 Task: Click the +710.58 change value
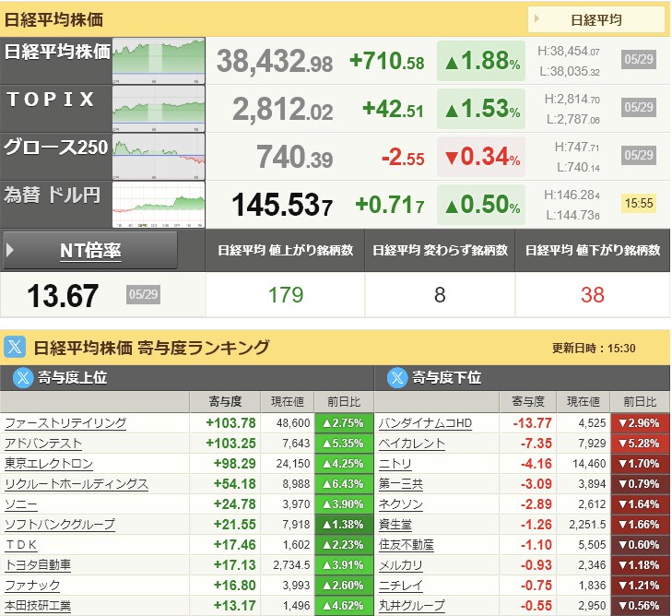coord(387,61)
